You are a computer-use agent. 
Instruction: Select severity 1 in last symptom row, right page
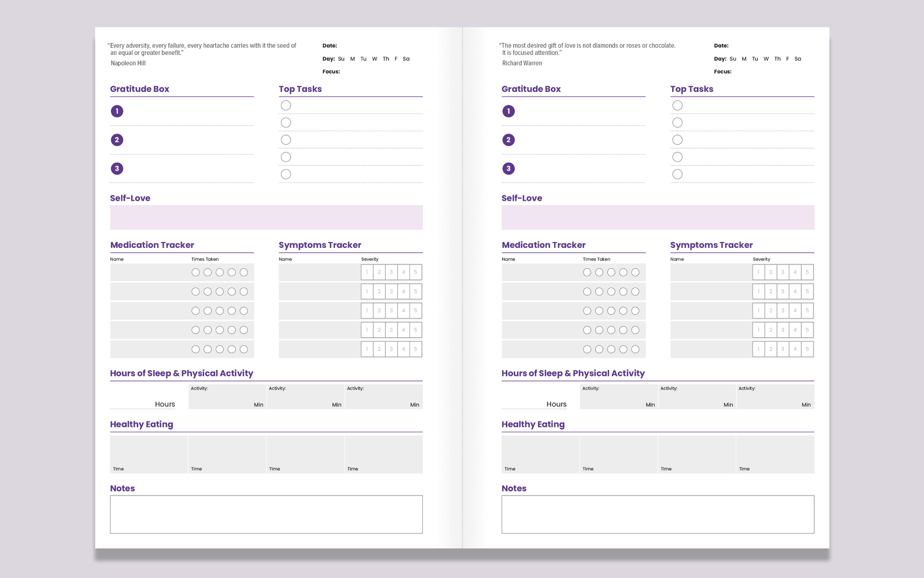coord(758,349)
